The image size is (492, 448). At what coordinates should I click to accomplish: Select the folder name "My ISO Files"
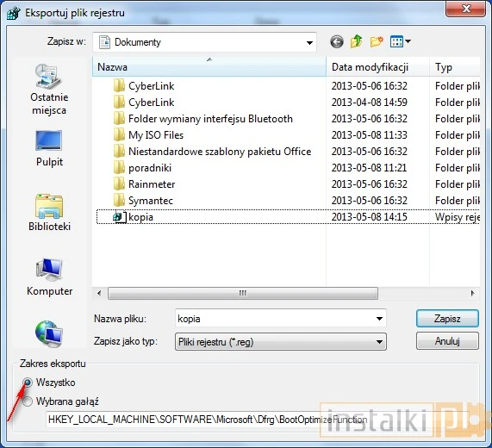(156, 135)
